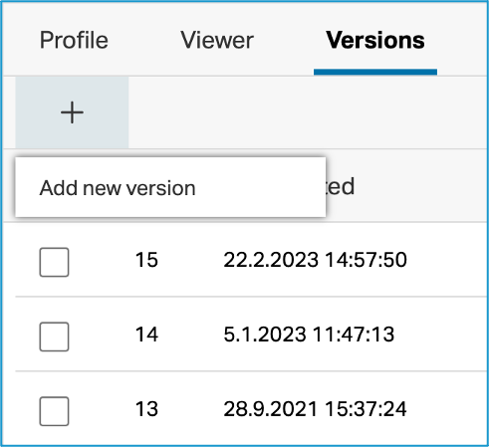Click the 15:37:24 timestamp
The width and height of the screenshot is (490, 448).
(x=366, y=409)
